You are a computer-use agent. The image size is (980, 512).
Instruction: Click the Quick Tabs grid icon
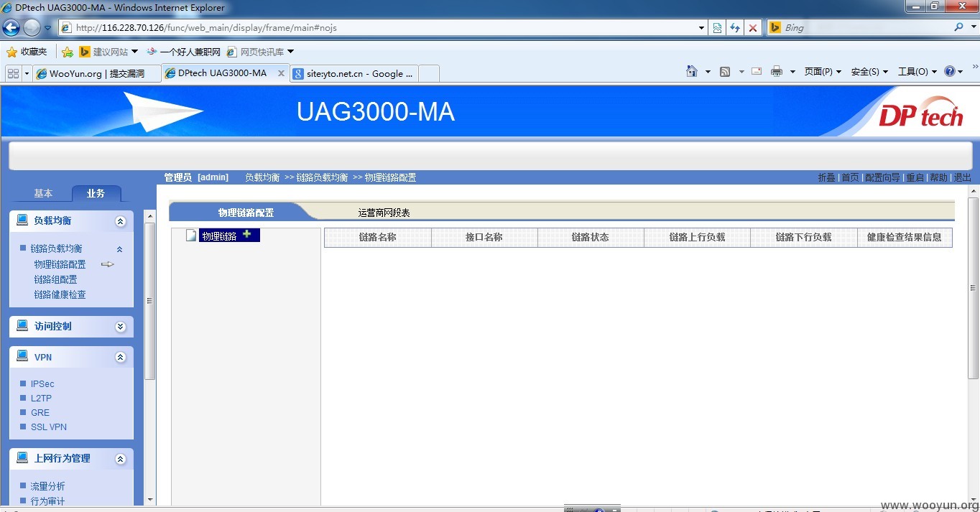[x=13, y=73]
